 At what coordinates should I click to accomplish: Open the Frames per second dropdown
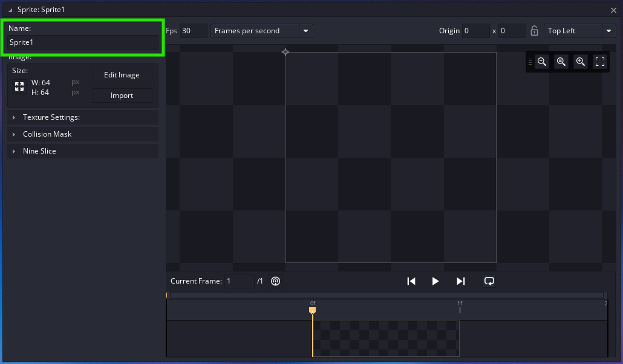point(305,30)
